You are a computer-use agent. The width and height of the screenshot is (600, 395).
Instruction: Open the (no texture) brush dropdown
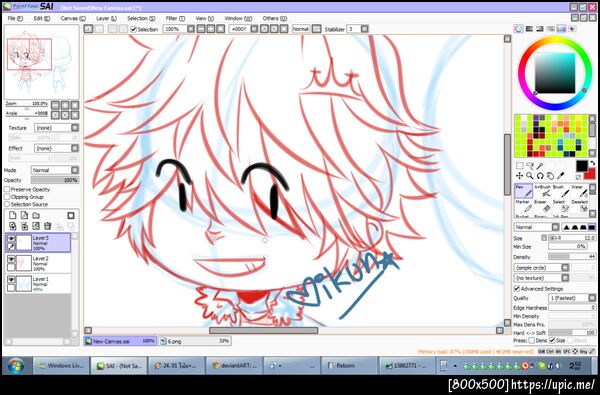coord(541,278)
